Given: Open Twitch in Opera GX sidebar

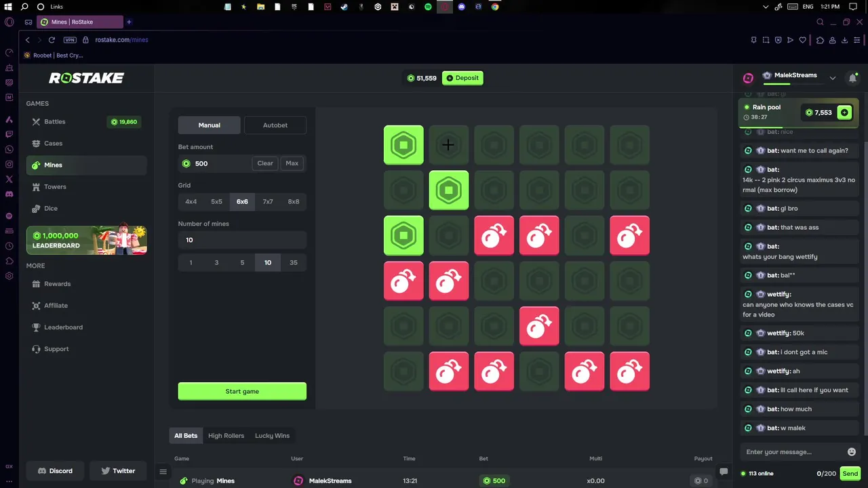Looking at the screenshot, I should coord(9,134).
